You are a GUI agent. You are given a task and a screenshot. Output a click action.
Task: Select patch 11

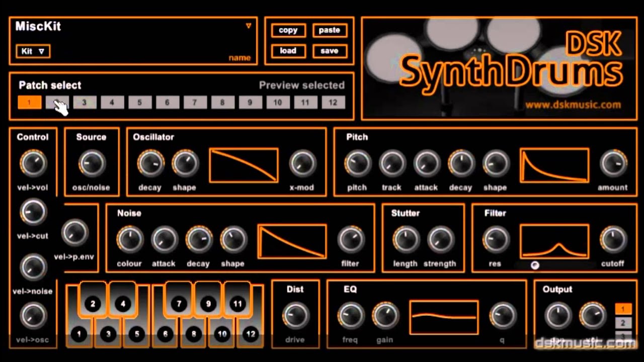305,103
